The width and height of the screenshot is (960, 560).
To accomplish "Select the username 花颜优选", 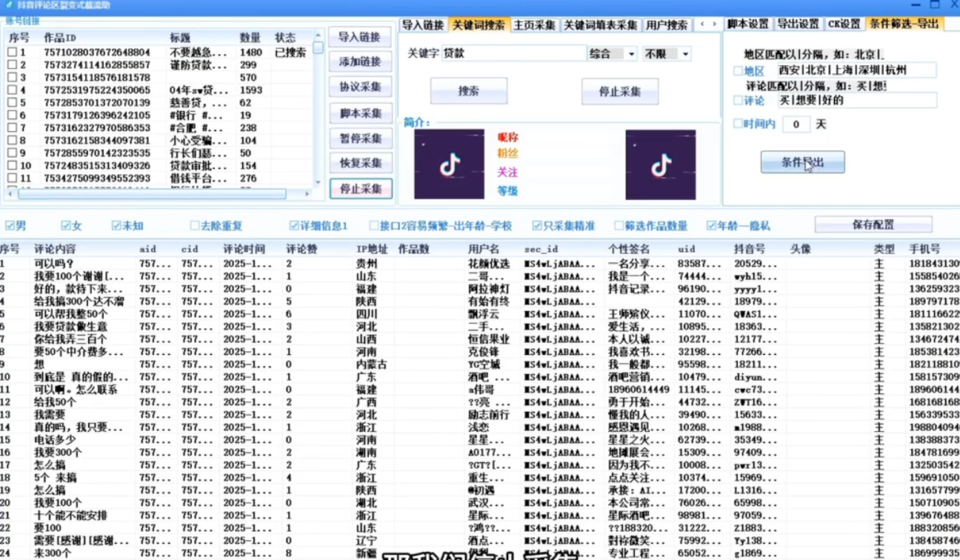I will [x=489, y=264].
